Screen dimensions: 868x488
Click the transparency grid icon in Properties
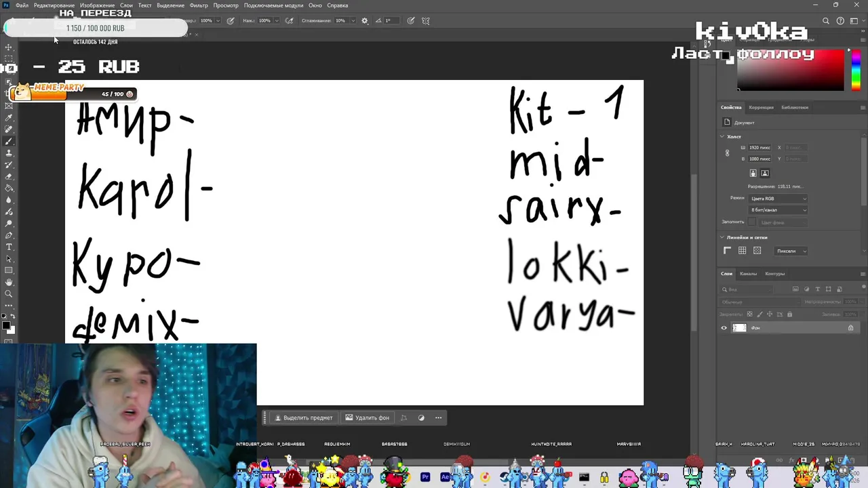coord(757,251)
